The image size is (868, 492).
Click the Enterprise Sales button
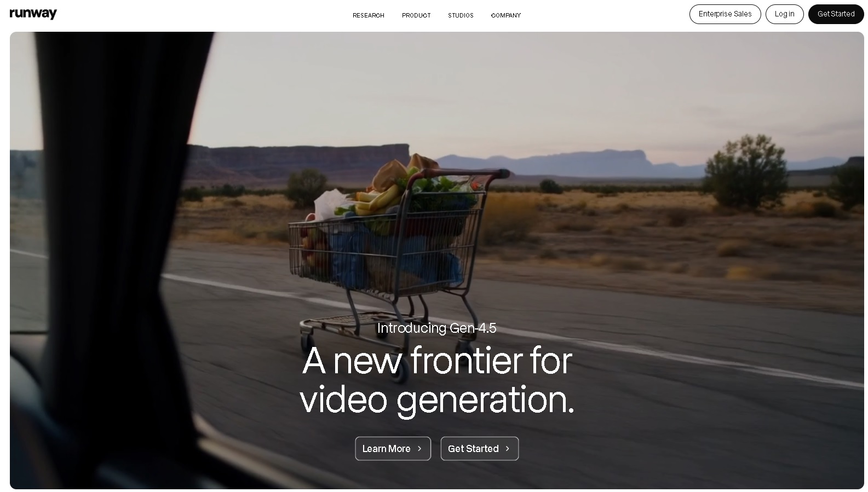pyautogui.click(x=725, y=14)
